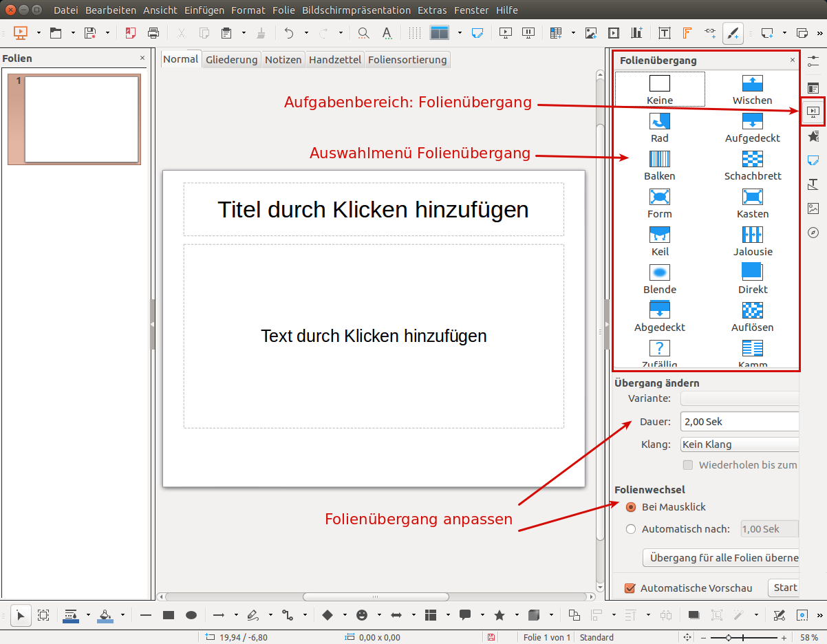Select the Schachbrett transition icon
Image resolution: width=827 pixels, height=644 pixels.
(753, 160)
